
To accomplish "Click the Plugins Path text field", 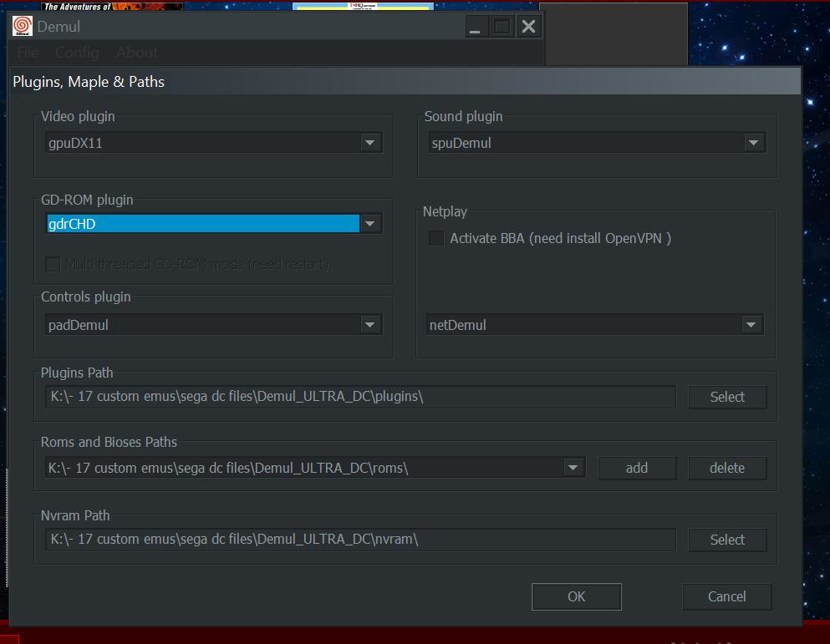I will tap(360, 397).
